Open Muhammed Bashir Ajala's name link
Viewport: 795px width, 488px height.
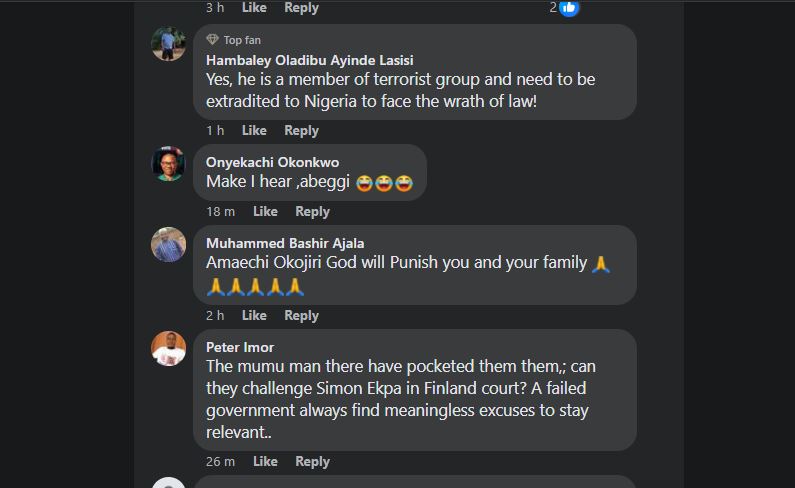pyautogui.click(x=284, y=243)
